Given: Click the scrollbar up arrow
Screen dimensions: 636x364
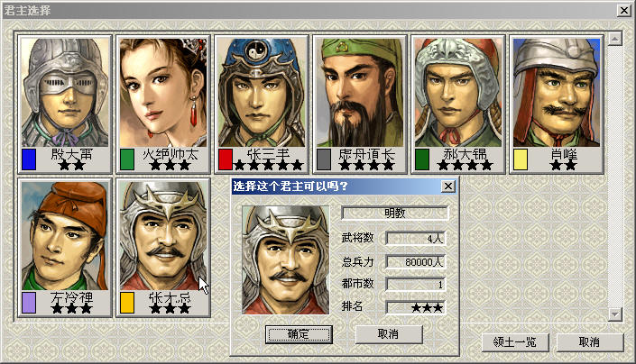Looking at the screenshot, I should (615, 39).
